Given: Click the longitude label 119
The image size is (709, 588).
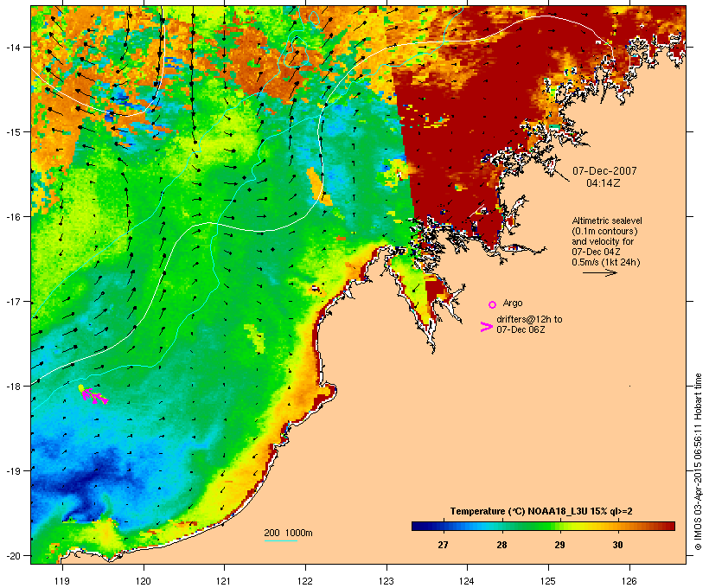Looking at the screenshot, I should click(x=62, y=581).
